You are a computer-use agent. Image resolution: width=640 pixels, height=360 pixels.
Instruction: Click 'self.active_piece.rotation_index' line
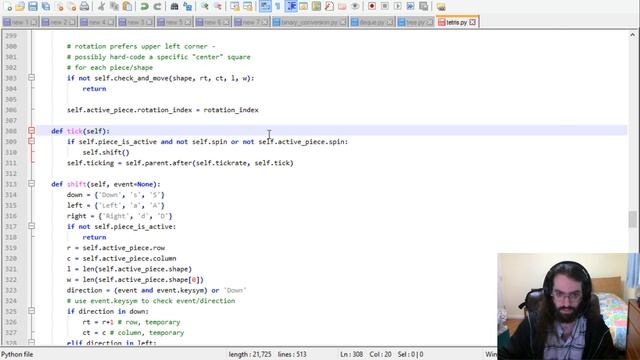click(162, 110)
